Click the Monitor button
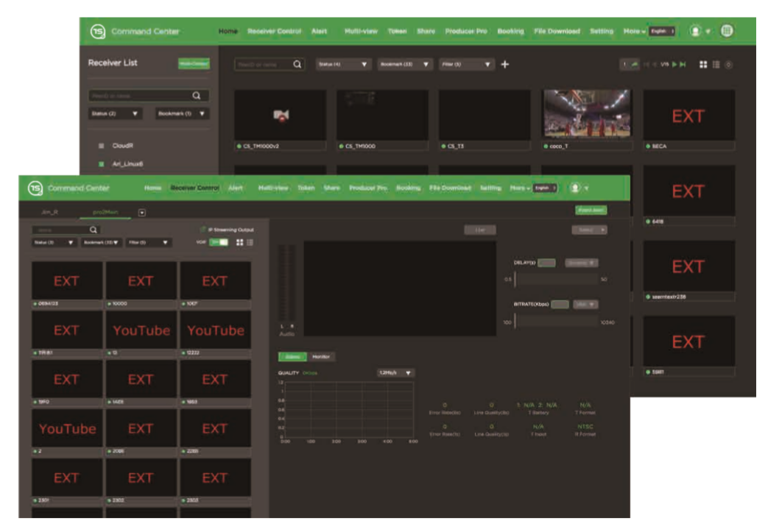Screen dimensions: 768x532 (321, 357)
